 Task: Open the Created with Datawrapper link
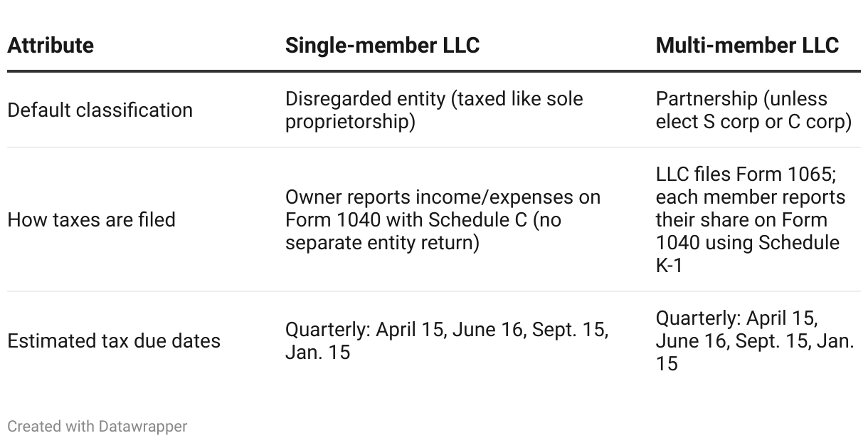click(97, 427)
